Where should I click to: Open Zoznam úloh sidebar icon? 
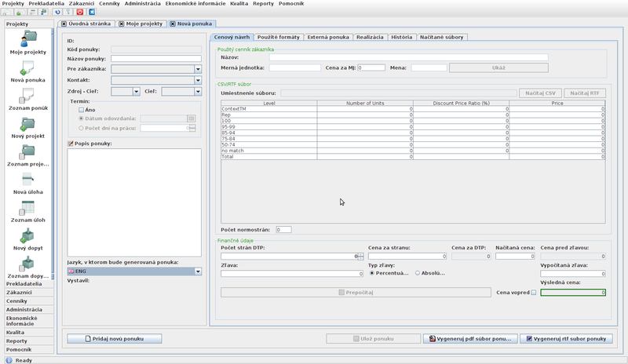[x=28, y=211]
